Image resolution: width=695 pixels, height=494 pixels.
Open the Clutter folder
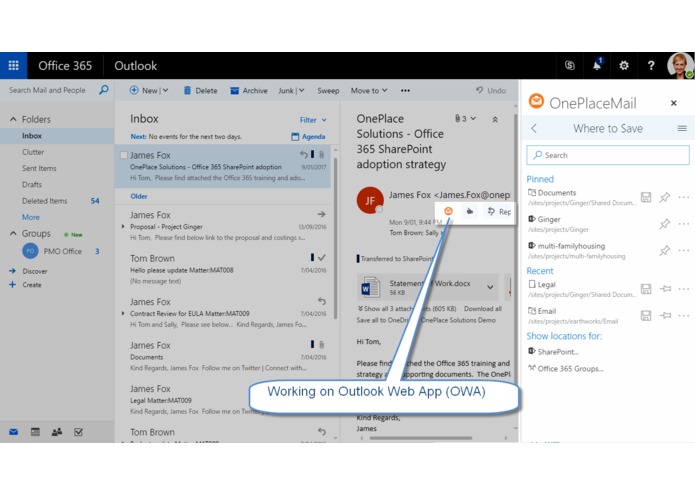coord(33,152)
